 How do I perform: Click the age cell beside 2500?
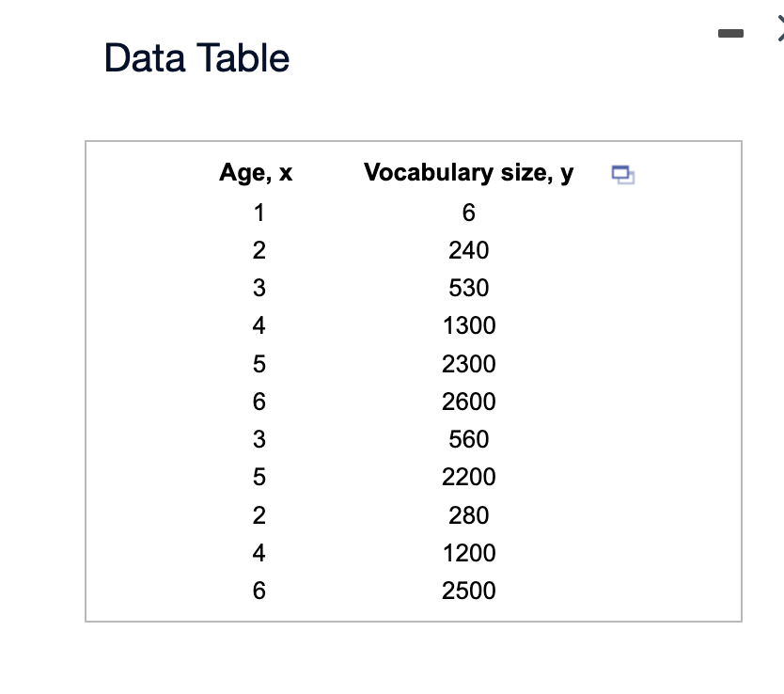(x=259, y=591)
